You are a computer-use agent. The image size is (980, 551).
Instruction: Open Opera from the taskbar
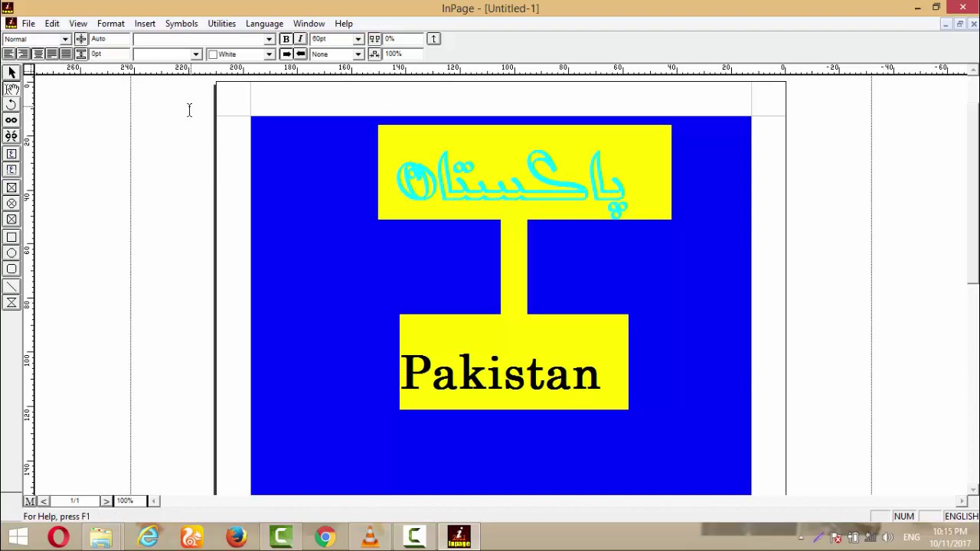(58, 536)
